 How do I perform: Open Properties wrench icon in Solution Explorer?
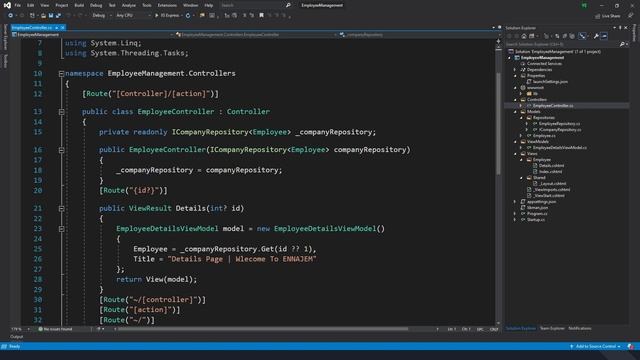pyautogui.click(x=596, y=36)
